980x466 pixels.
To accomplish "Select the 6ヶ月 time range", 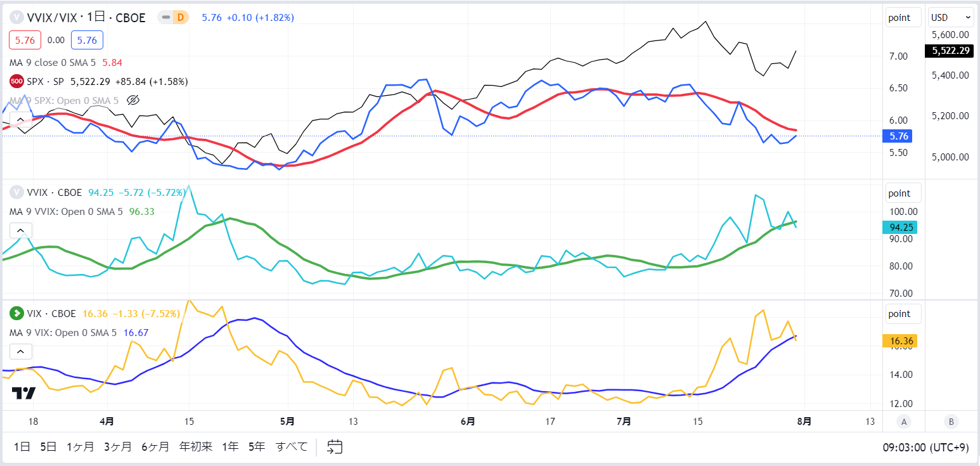I will point(155,447).
